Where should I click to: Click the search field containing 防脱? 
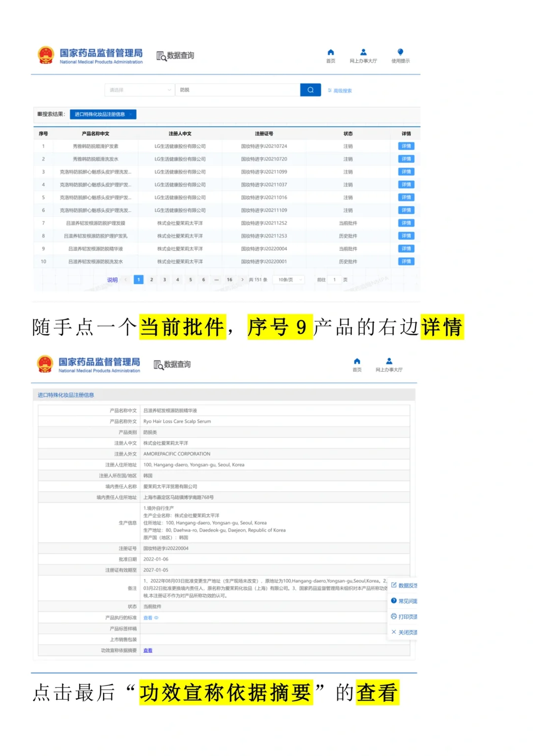click(238, 90)
